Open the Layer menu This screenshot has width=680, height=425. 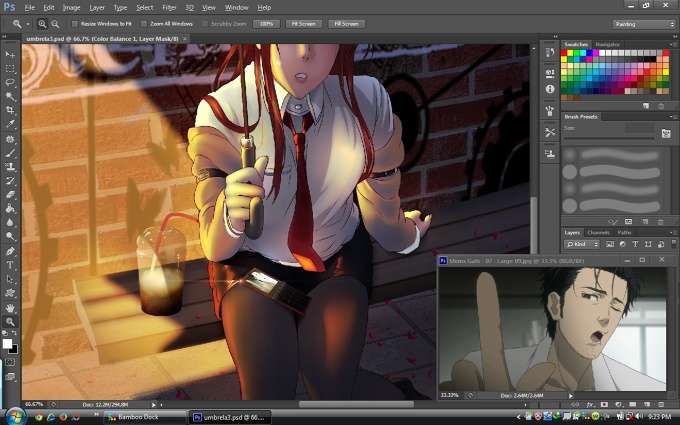(x=97, y=7)
